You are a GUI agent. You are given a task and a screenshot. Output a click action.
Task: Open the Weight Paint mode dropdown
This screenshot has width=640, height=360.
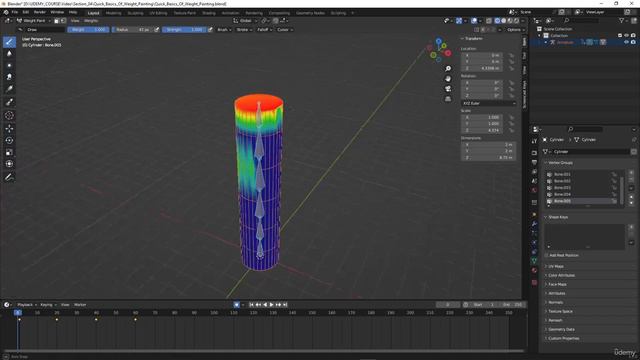tap(34, 20)
